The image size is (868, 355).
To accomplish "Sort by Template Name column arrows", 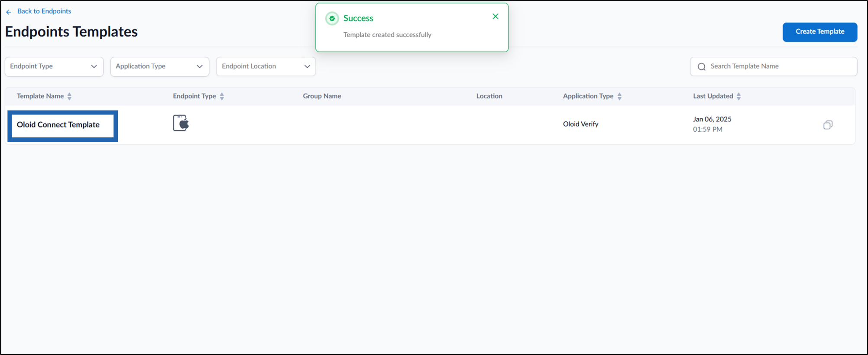I will [x=69, y=96].
